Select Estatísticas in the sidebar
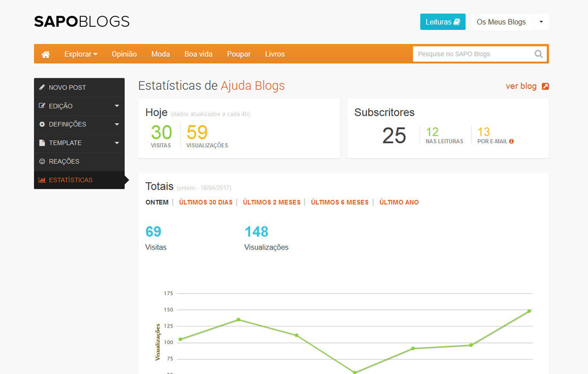 click(79, 180)
